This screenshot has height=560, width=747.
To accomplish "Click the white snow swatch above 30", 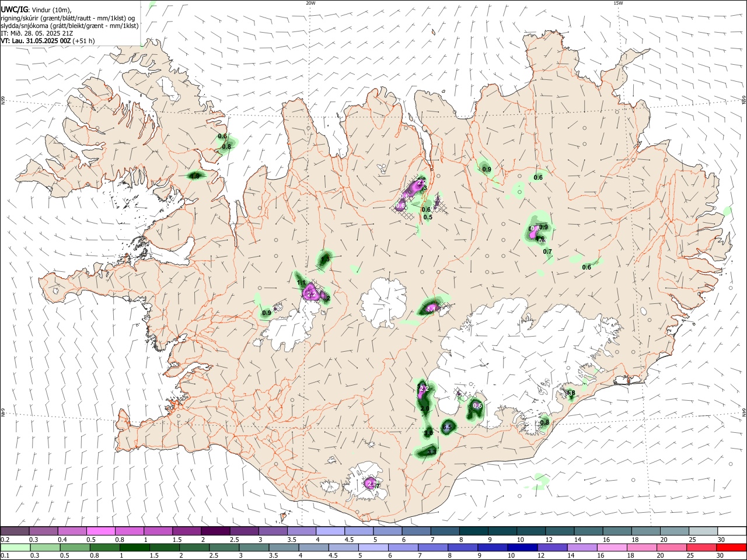I will pyautogui.click(x=731, y=531).
